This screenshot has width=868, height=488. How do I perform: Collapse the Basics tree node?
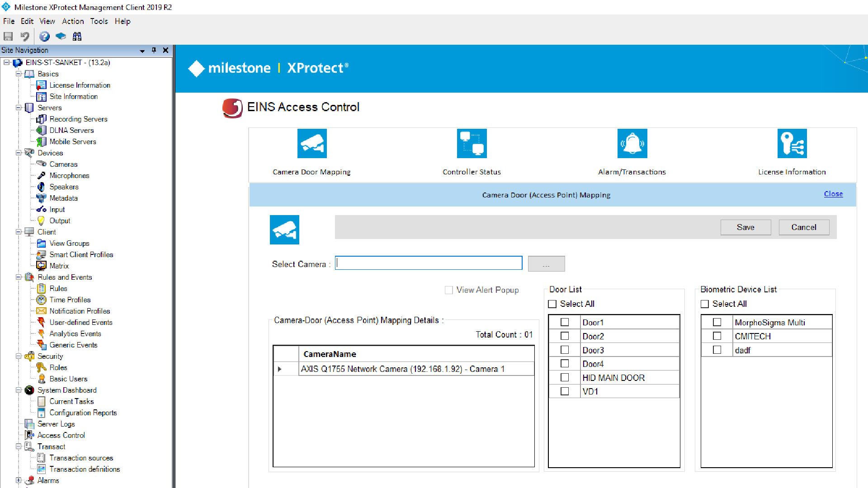19,74
